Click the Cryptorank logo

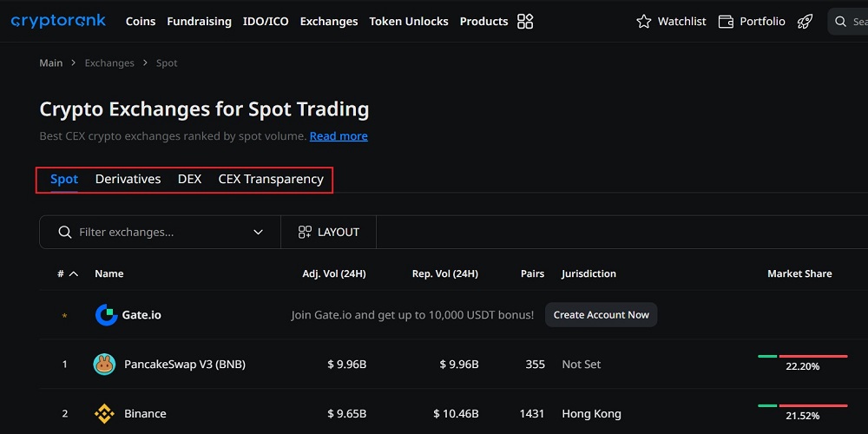click(58, 21)
